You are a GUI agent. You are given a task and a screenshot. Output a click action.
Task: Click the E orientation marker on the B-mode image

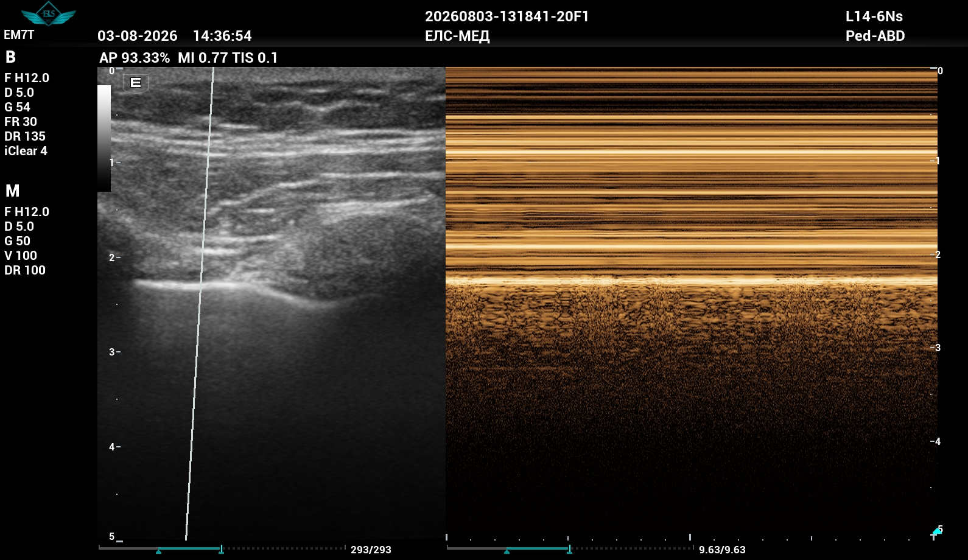(x=136, y=83)
